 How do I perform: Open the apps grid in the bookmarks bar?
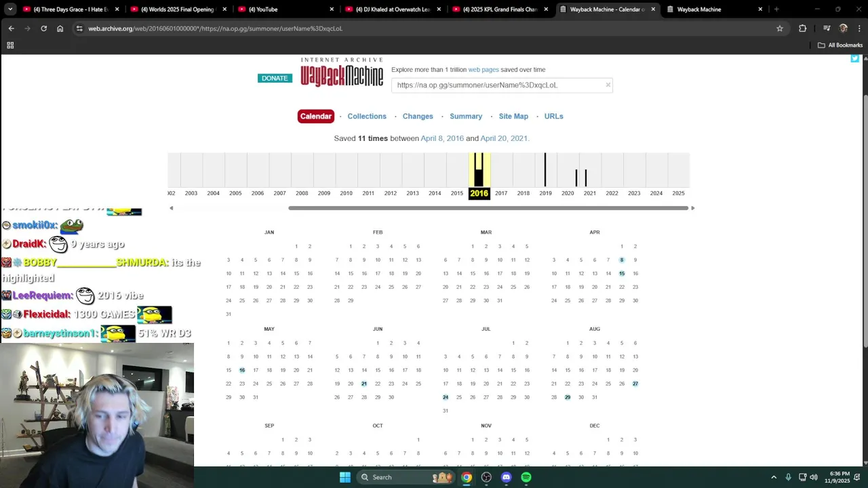[10, 45]
